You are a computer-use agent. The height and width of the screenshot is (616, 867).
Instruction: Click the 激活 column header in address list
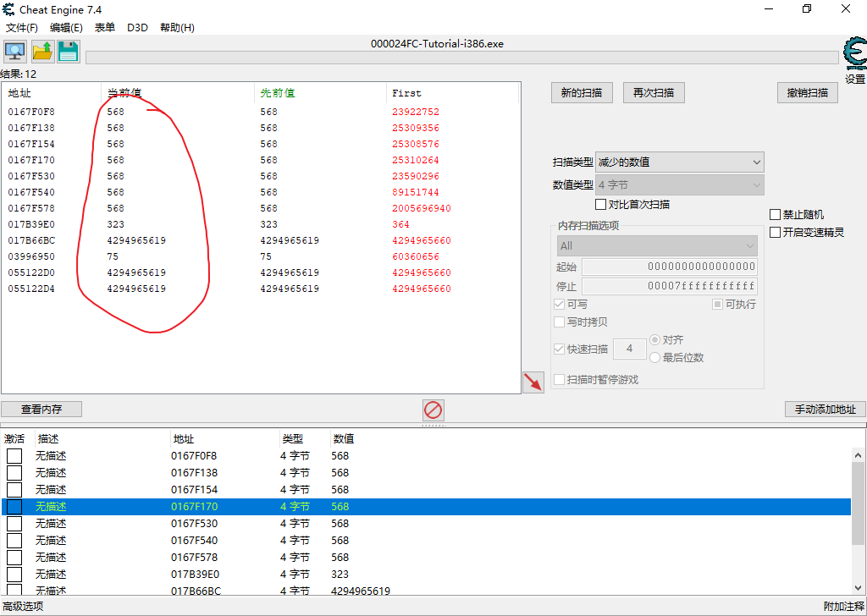click(x=14, y=439)
